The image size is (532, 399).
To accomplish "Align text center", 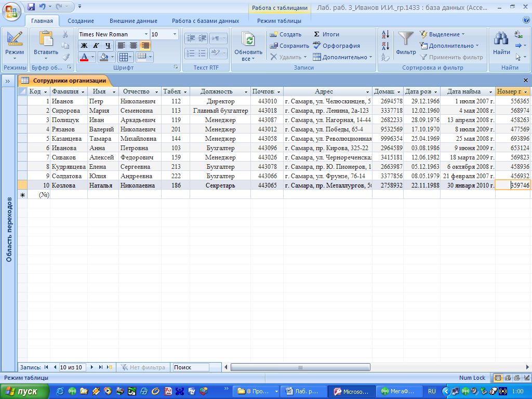I will click(134, 46).
